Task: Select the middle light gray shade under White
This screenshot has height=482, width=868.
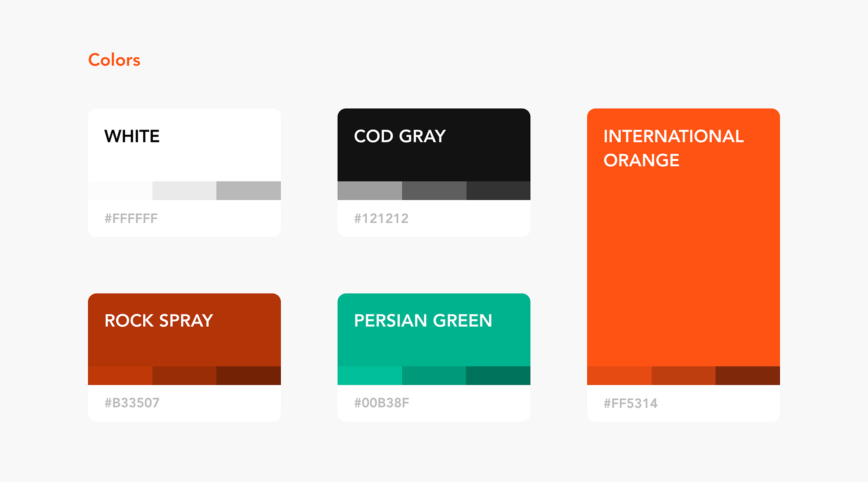Action: [x=184, y=191]
